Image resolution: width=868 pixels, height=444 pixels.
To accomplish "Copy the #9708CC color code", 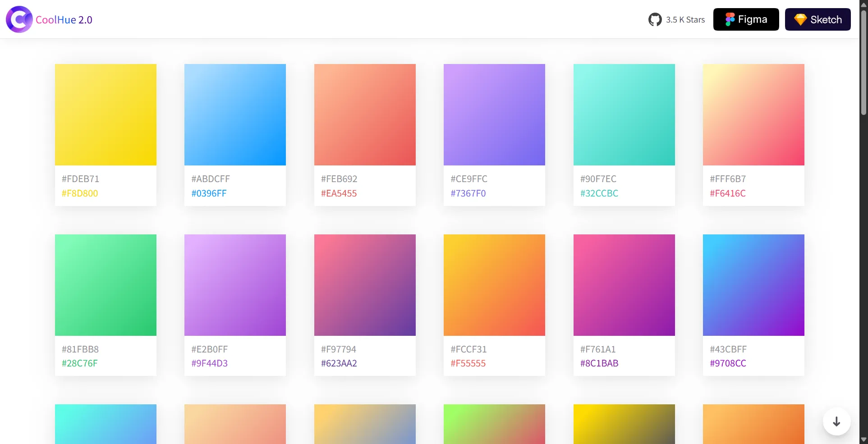I will [728, 363].
